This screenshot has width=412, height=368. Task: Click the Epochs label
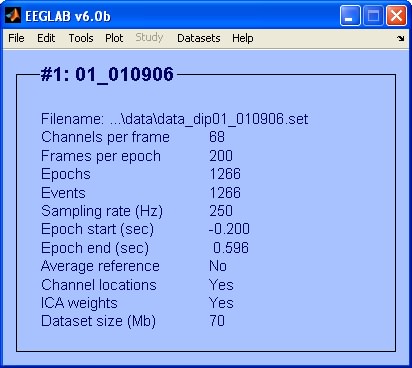pyautogui.click(x=66, y=174)
